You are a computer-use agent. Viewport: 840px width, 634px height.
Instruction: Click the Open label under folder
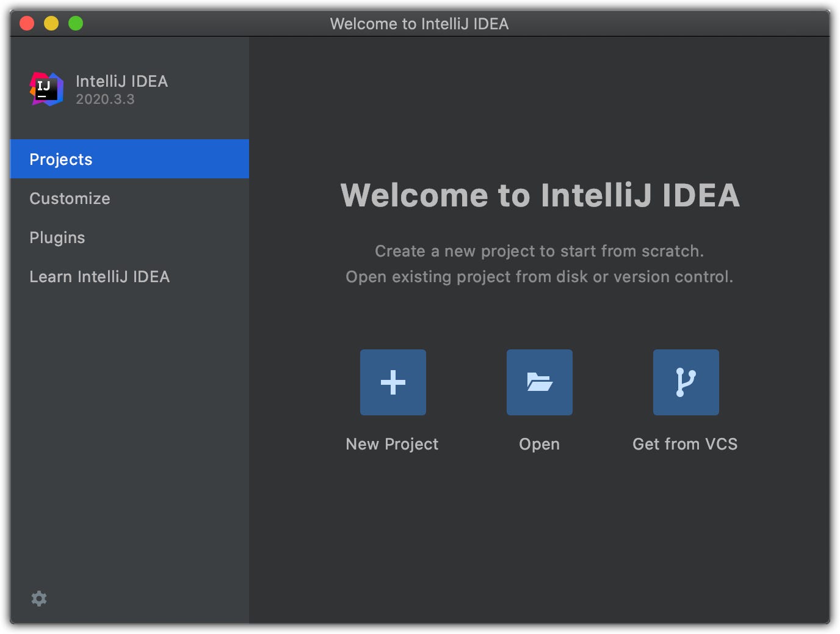[539, 444]
